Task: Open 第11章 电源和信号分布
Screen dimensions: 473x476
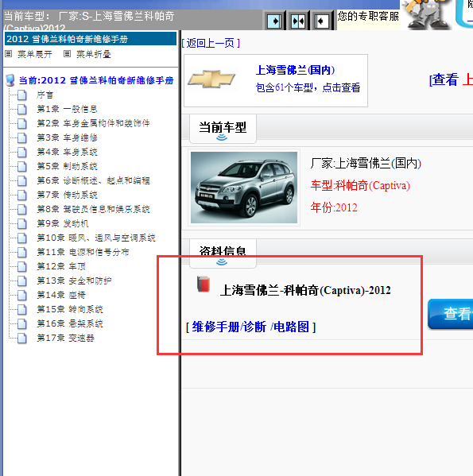Action: coord(83,252)
